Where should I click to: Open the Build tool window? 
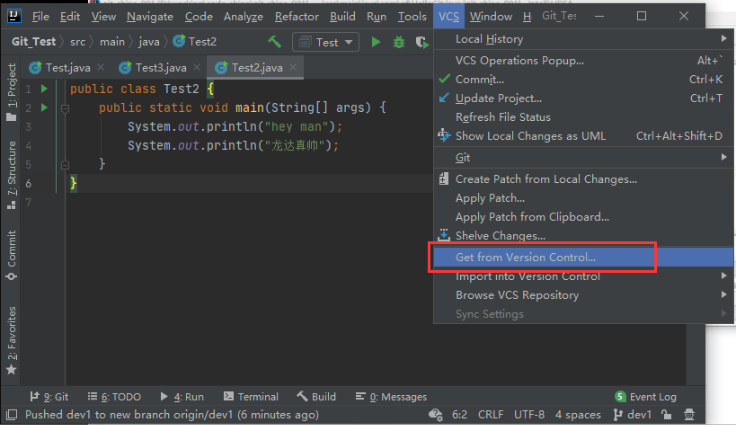[x=317, y=397]
